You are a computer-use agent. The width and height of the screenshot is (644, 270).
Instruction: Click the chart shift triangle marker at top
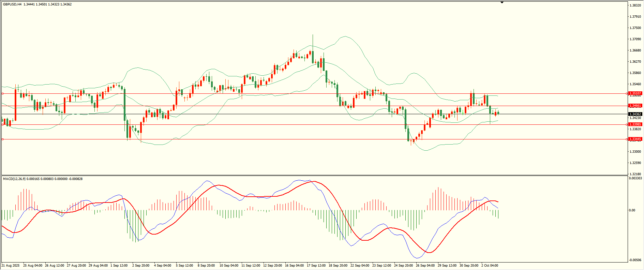click(x=502, y=2)
